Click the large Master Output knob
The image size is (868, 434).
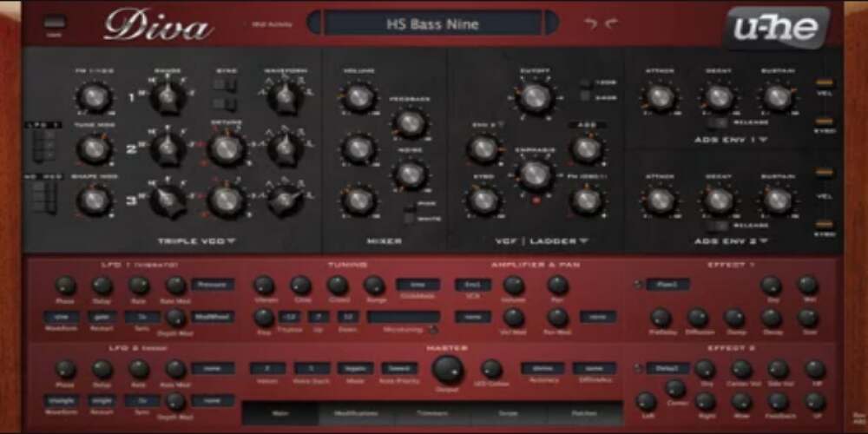click(447, 369)
